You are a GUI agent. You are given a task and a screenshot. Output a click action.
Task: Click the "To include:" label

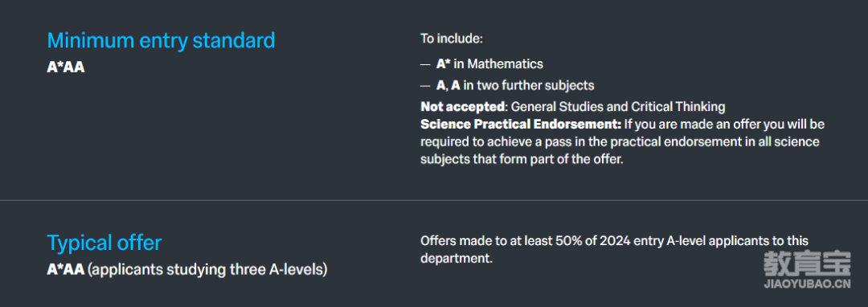click(x=452, y=39)
